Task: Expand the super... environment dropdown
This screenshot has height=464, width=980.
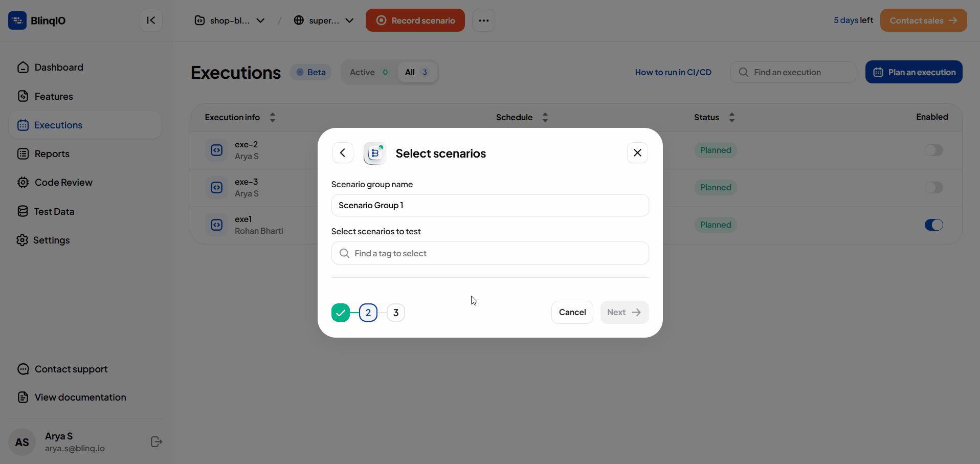Action: pyautogui.click(x=323, y=20)
